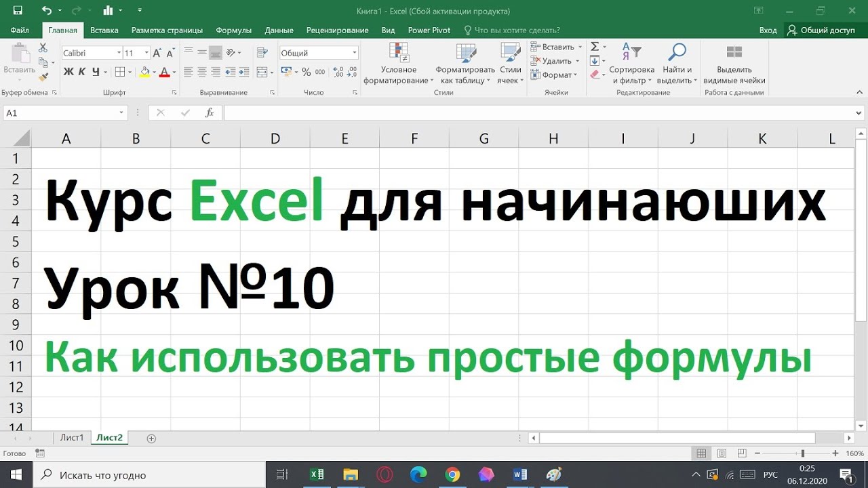Apply the red font color A

[164, 72]
